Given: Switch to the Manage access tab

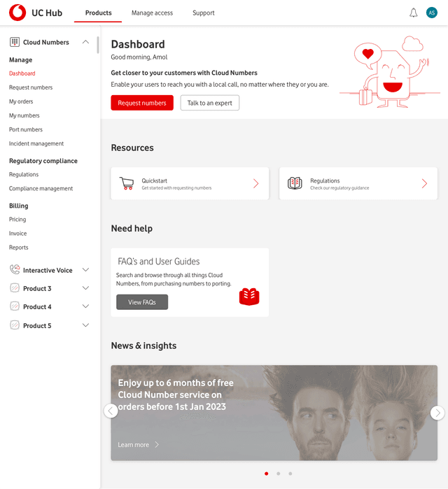Looking at the screenshot, I should [x=152, y=13].
